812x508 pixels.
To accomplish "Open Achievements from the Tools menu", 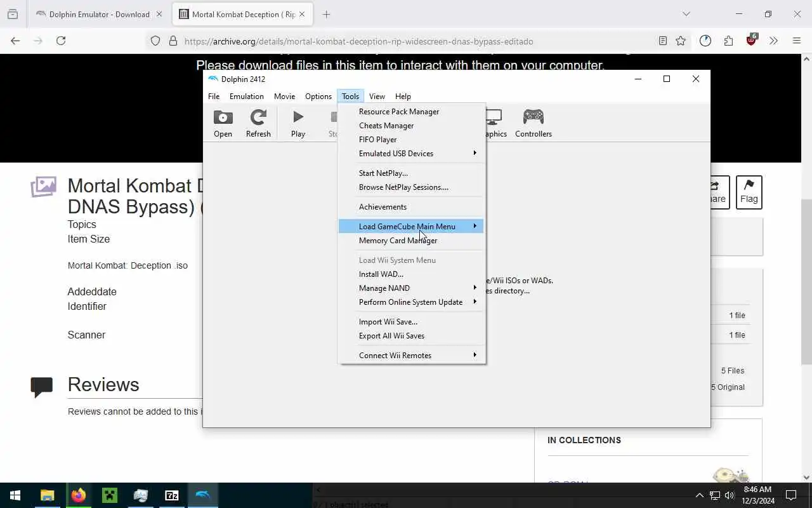I will pos(411,207).
